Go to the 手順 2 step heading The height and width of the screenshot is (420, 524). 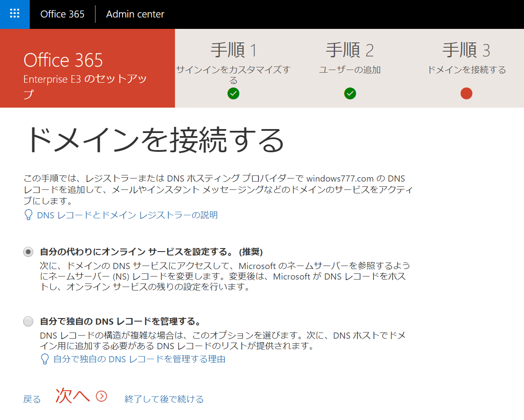(350, 51)
